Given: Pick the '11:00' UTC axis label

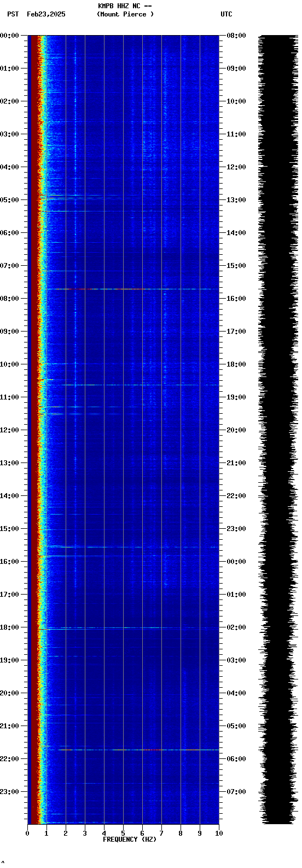Looking at the screenshot, I should pyautogui.click(x=236, y=134).
